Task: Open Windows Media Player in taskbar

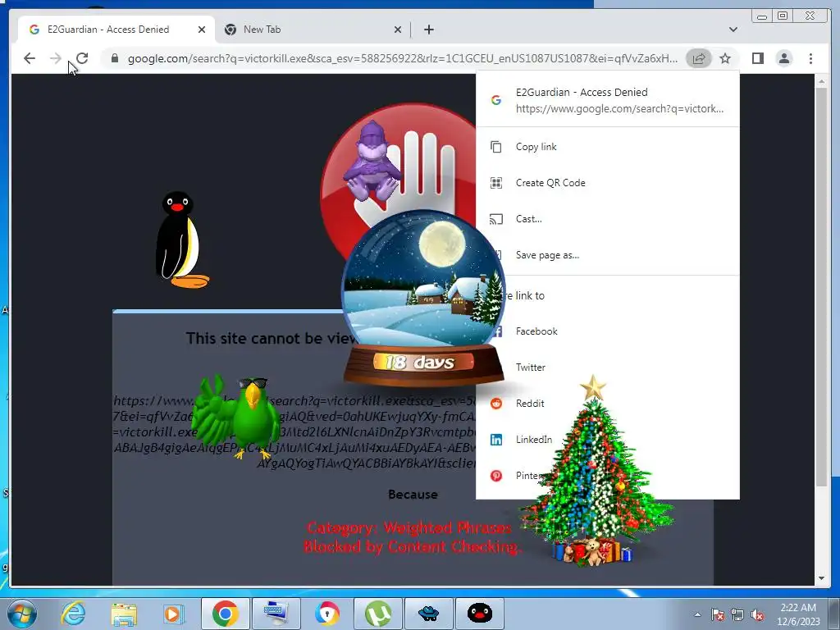Action: (173, 614)
